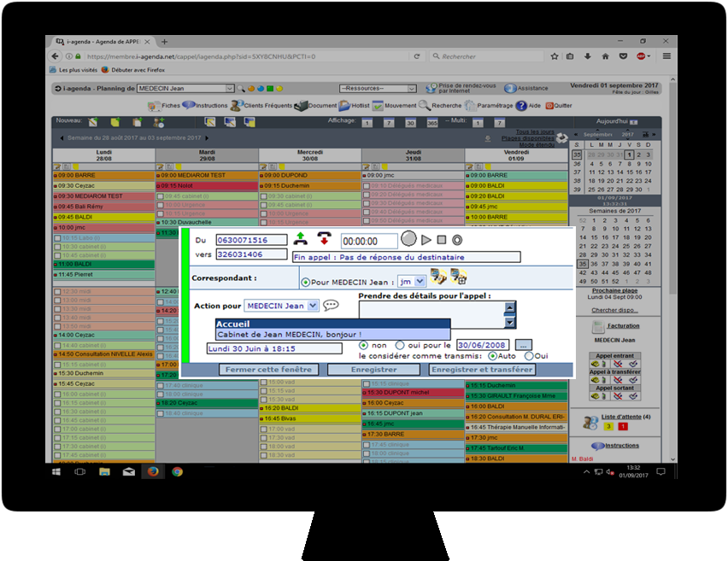Open the Fiches toolbar item
728x561 pixels.
[164, 106]
